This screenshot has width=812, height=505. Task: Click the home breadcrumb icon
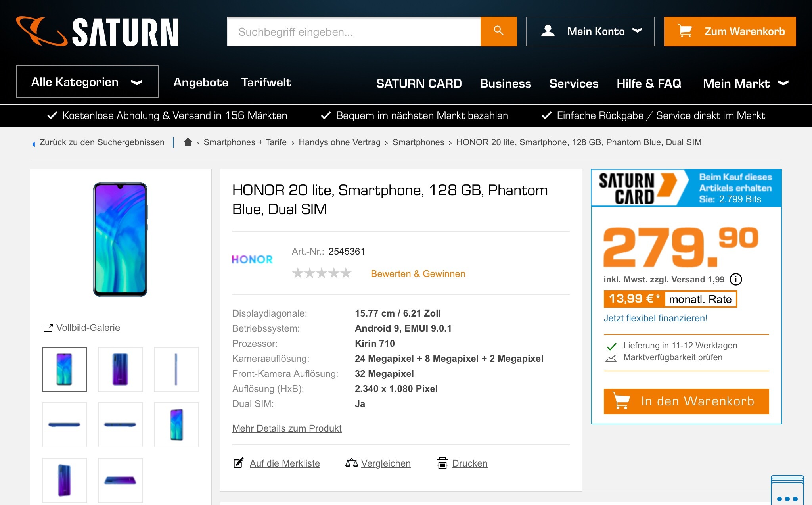tap(188, 142)
